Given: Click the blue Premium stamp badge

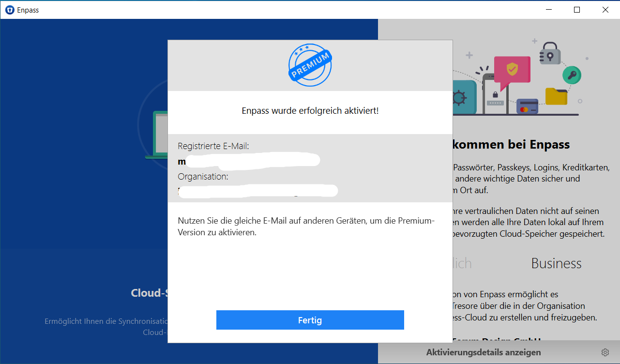Looking at the screenshot, I should (x=310, y=65).
